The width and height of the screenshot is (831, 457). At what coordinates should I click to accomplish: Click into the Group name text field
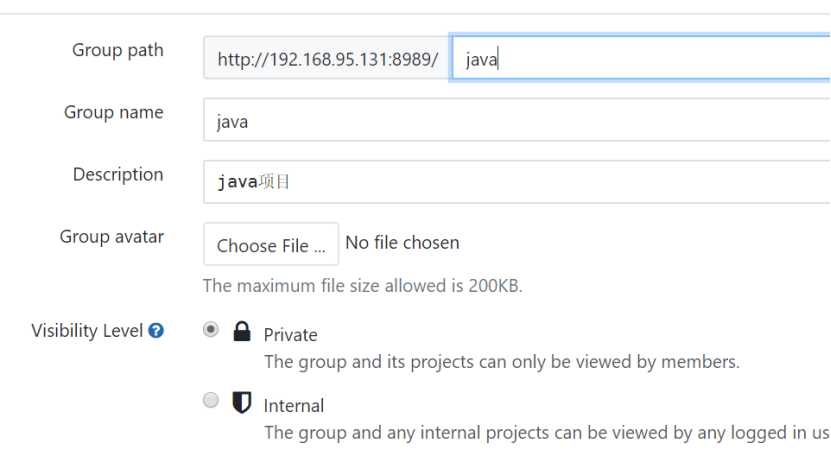(517, 120)
